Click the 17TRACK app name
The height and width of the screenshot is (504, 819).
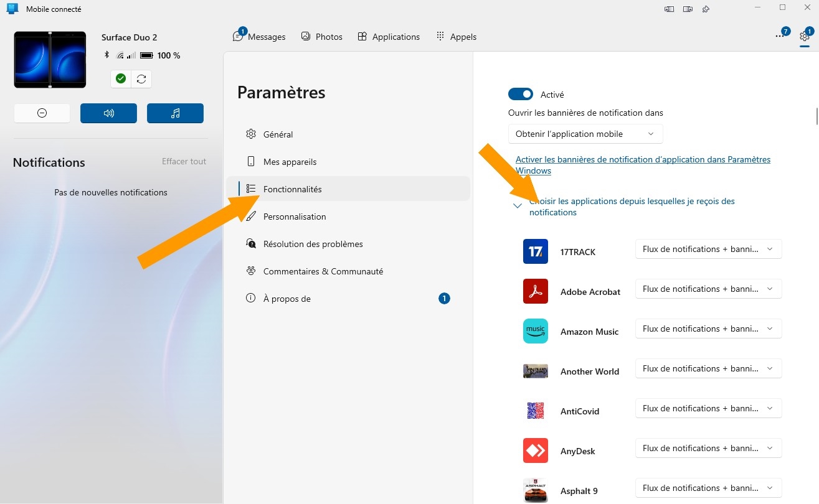point(578,252)
